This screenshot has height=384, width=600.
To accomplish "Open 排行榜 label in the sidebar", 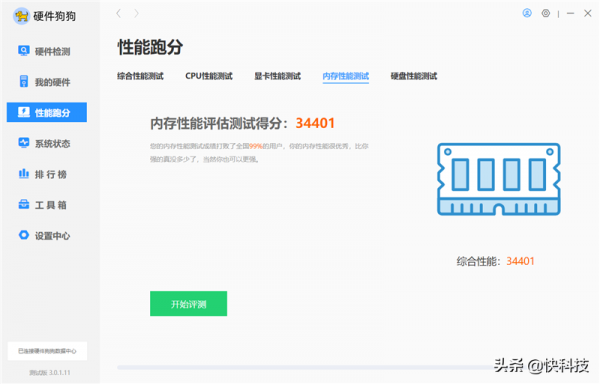I will (x=51, y=174).
